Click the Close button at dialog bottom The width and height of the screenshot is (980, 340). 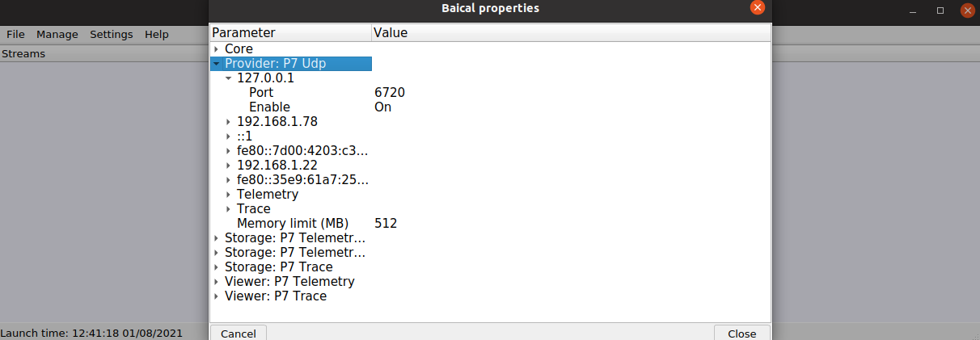[x=741, y=334]
